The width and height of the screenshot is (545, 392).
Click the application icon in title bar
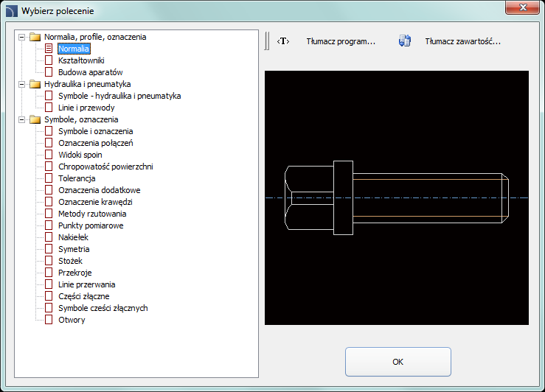[12, 11]
